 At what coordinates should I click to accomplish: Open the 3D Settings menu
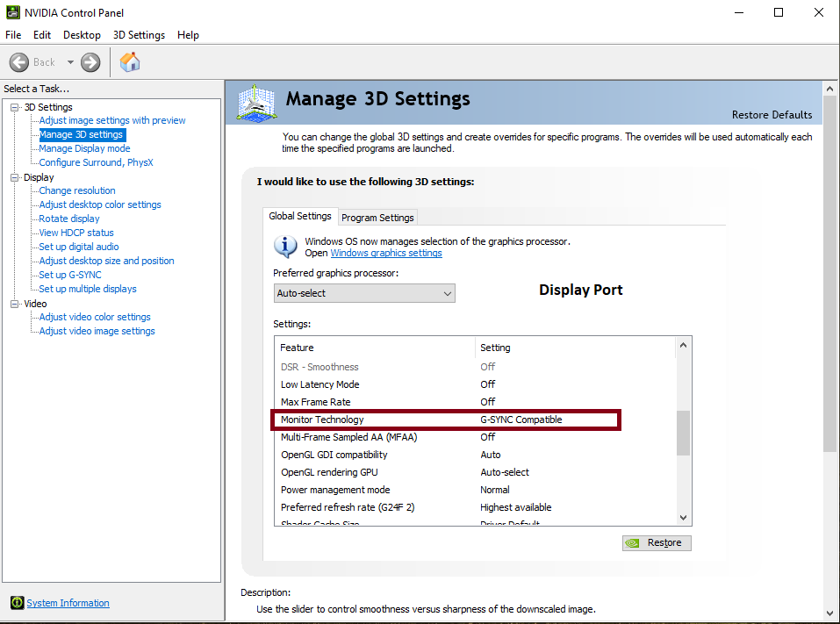[139, 35]
